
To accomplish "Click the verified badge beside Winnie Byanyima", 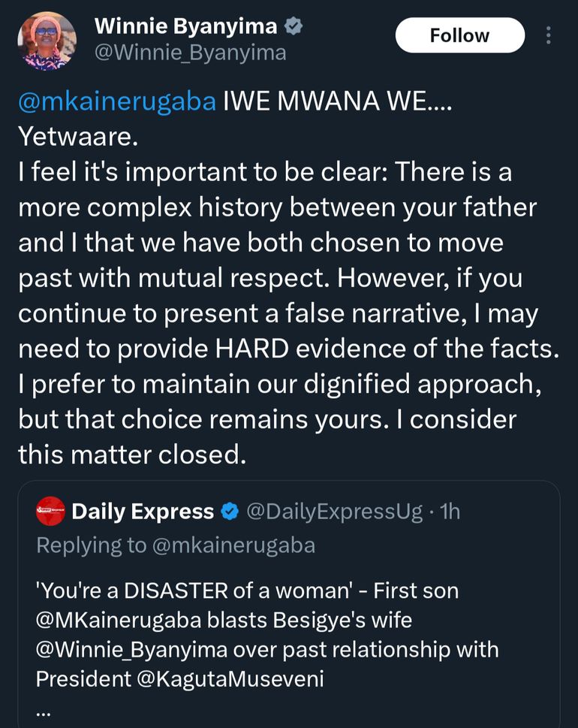I will pyautogui.click(x=294, y=26).
